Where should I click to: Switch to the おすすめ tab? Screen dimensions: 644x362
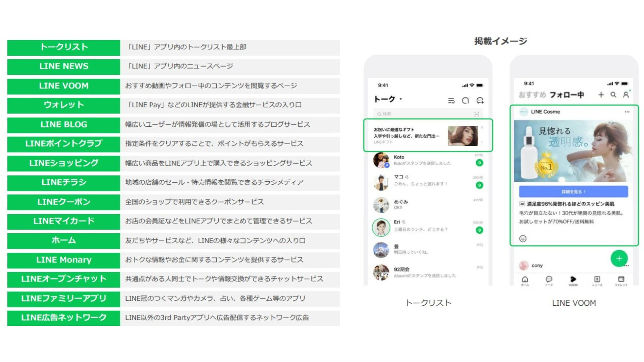tap(532, 95)
